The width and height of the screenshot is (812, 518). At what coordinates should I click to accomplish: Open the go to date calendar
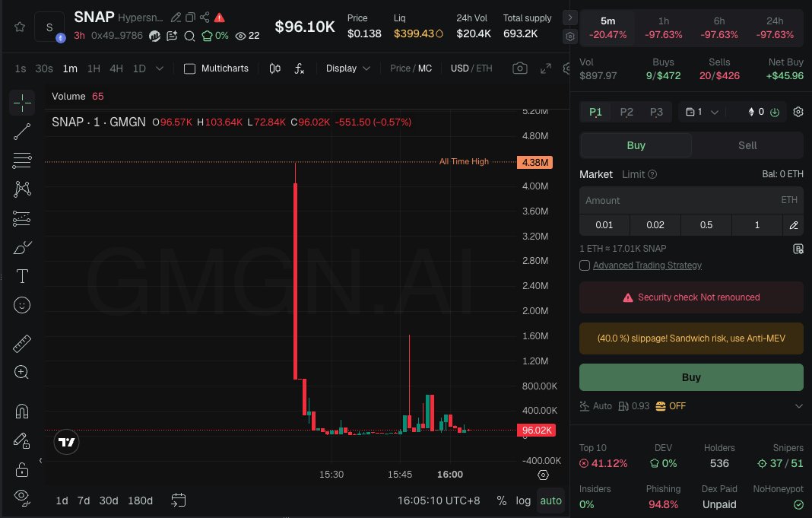pyautogui.click(x=178, y=501)
